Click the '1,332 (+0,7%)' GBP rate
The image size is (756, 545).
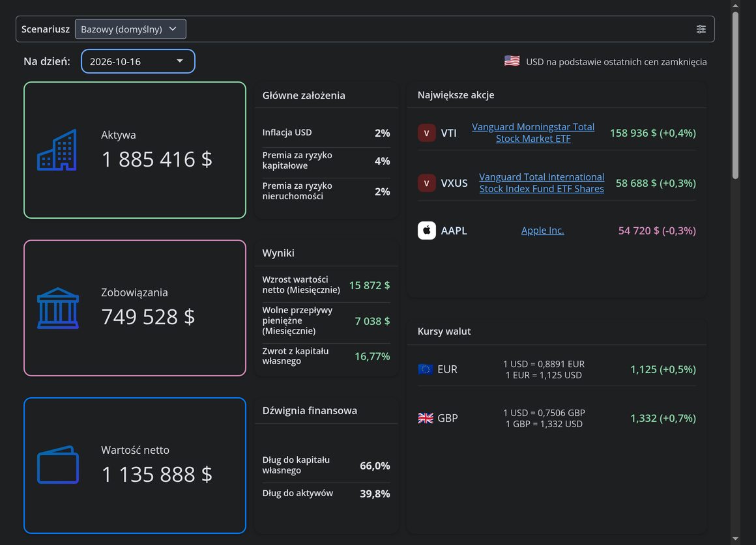click(x=663, y=418)
